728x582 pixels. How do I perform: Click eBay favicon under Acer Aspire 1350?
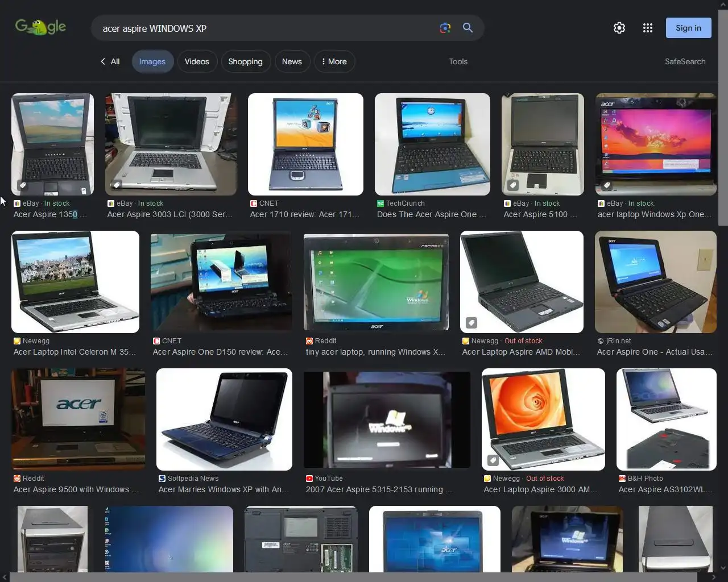[17, 203]
